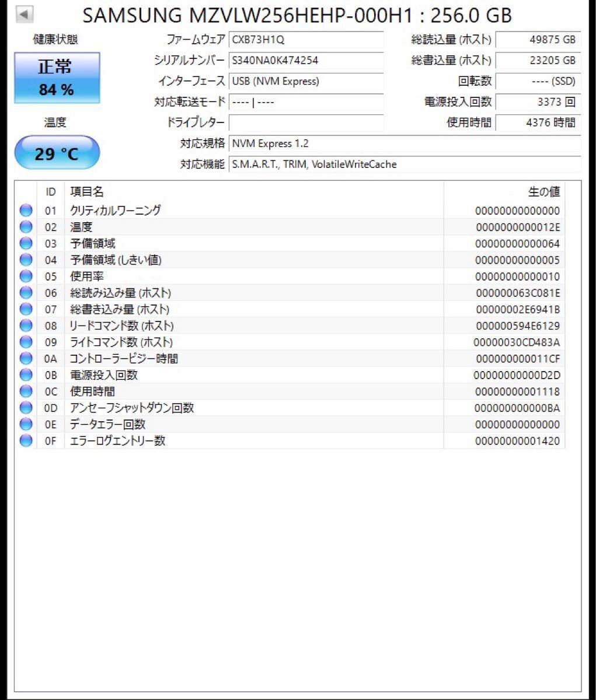The height and width of the screenshot is (700, 596).
Task: Click the blue status dot for データエラー回数
Action: click(x=26, y=424)
